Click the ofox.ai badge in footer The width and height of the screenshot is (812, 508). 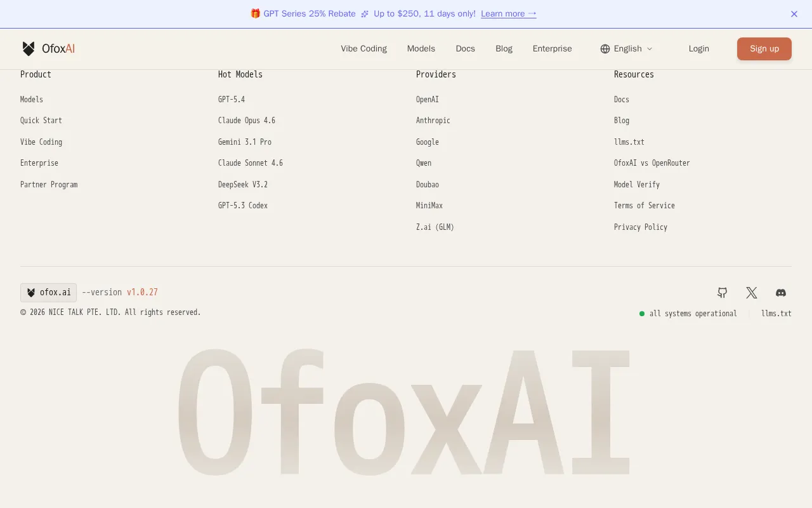tap(48, 293)
